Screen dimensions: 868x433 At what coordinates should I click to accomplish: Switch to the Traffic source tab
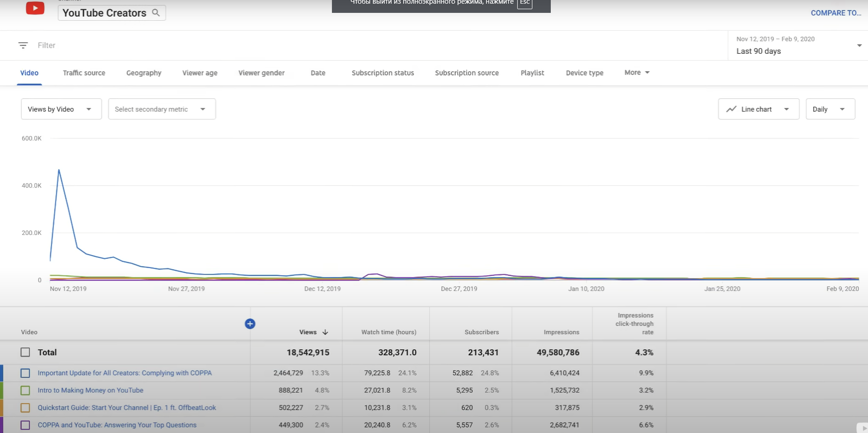click(x=84, y=73)
